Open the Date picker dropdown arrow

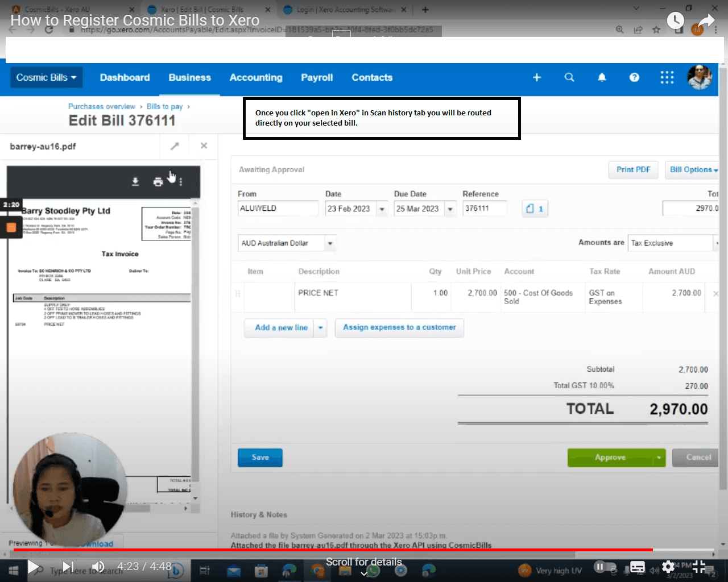(382, 209)
